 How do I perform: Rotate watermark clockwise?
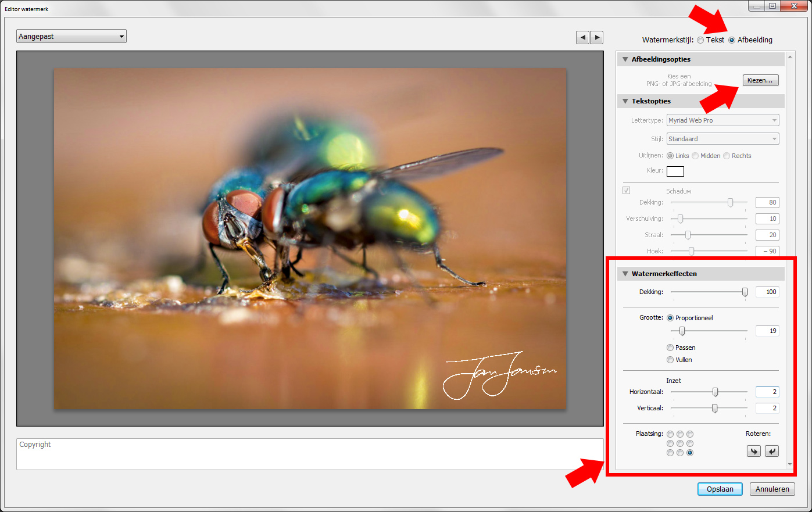coord(772,451)
